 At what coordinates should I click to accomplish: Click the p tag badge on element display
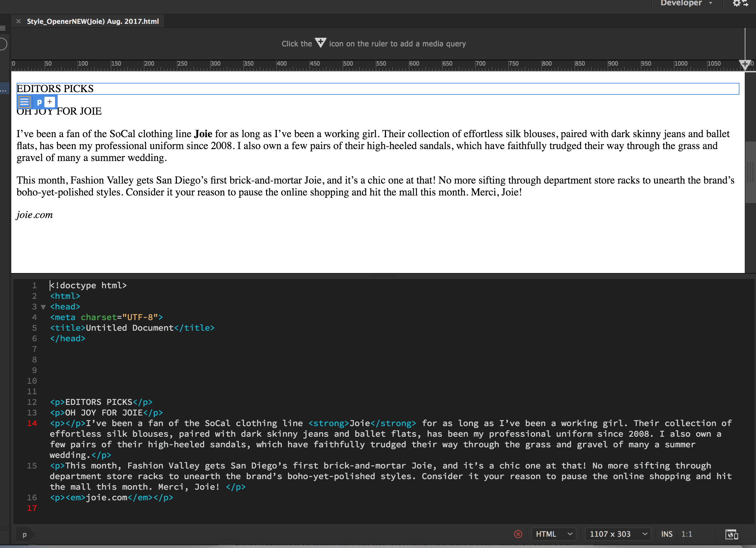point(39,102)
